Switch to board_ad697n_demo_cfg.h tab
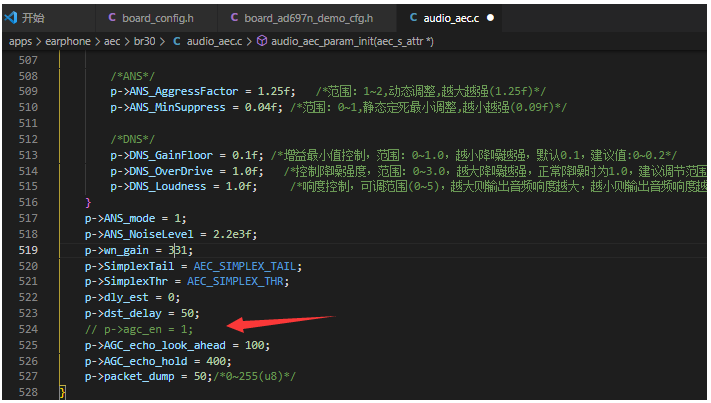 pyautogui.click(x=307, y=18)
